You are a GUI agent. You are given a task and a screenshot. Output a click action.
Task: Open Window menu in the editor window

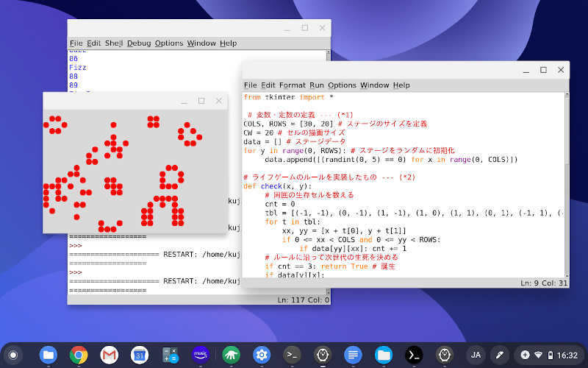pyautogui.click(x=375, y=85)
